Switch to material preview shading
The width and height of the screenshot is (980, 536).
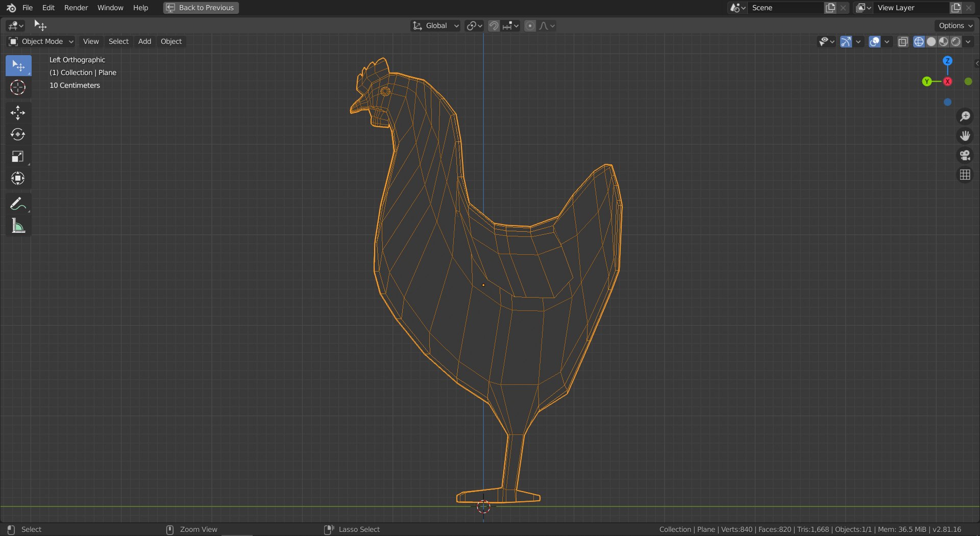tap(943, 42)
